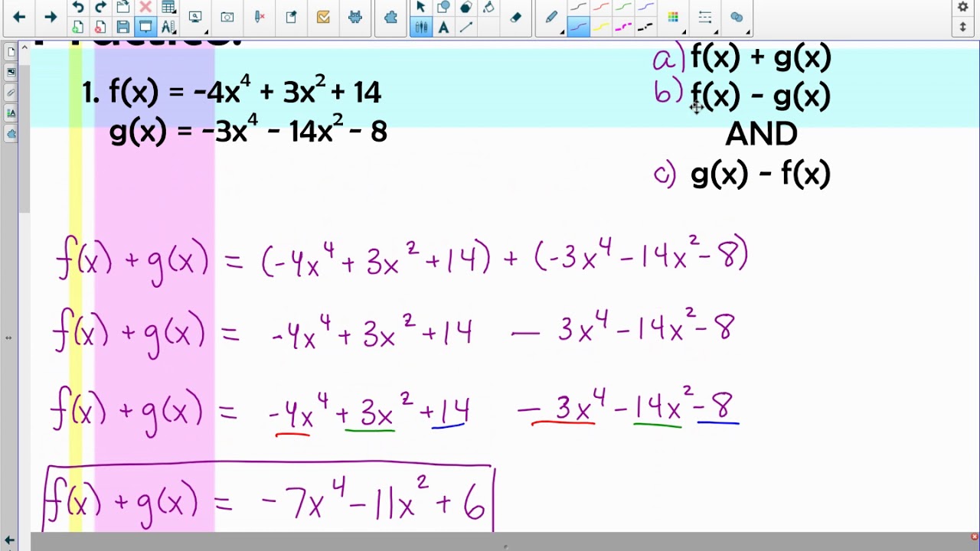Viewport: 980px width, 551px height.
Task: Click the clear ink pen icon
Action: pyautogui.click(x=260, y=17)
